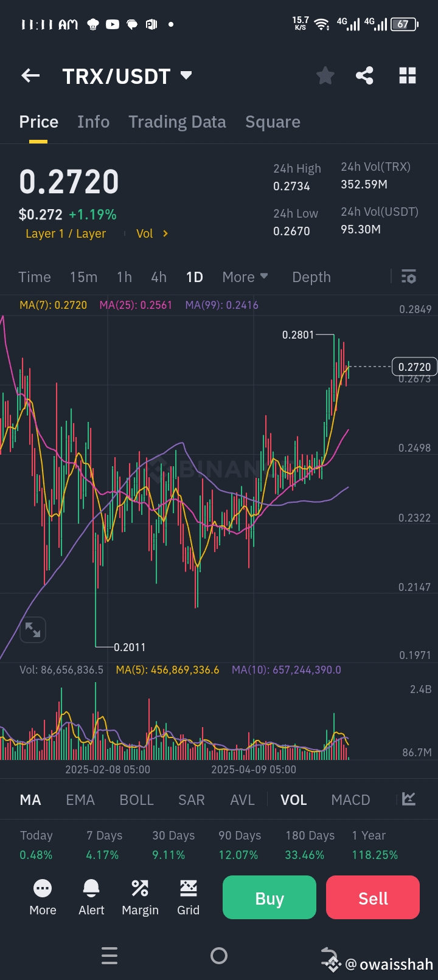Toggle the MA indicator

(x=30, y=800)
